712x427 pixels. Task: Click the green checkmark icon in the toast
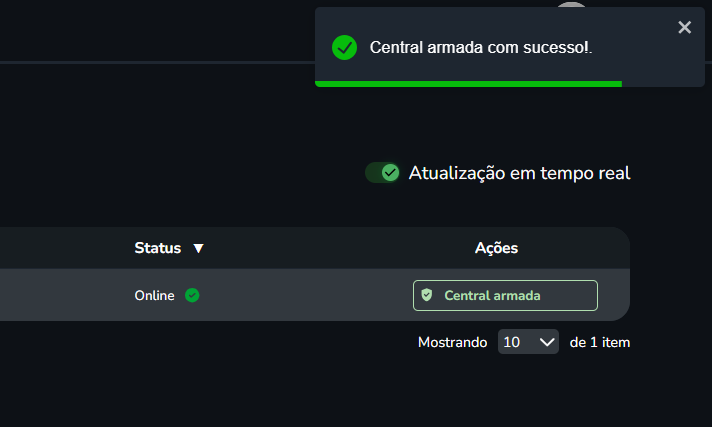345,47
